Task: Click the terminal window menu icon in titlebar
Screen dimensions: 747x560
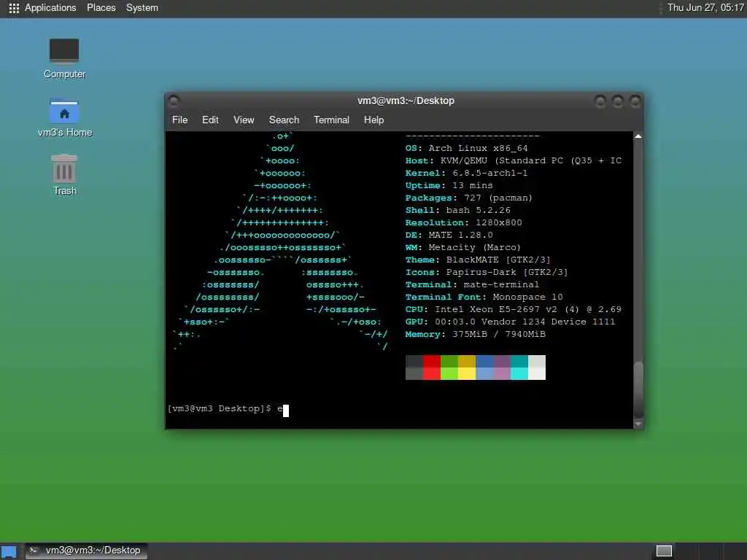Action: point(174,101)
